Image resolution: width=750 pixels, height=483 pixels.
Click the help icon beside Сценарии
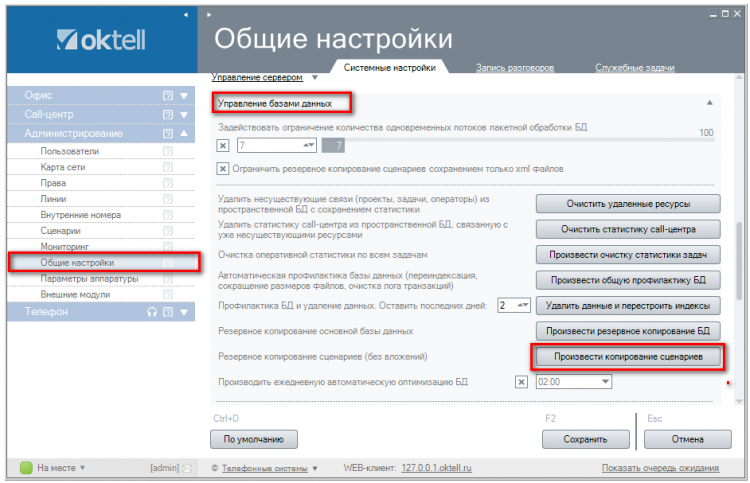pyautogui.click(x=168, y=230)
